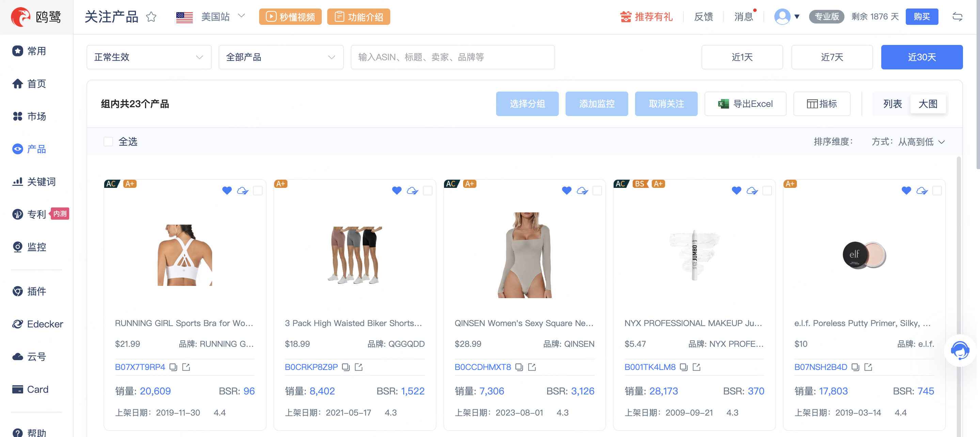Image resolution: width=980 pixels, height=437 pixels.
Task: Open Card in sidebar
Action: pyautogui.click(x=30, y=389)
